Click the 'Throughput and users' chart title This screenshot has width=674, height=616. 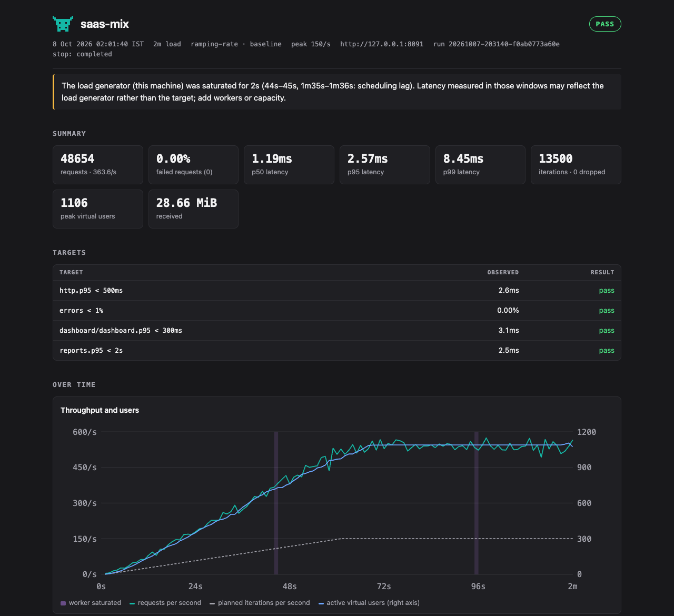point(100,410)
